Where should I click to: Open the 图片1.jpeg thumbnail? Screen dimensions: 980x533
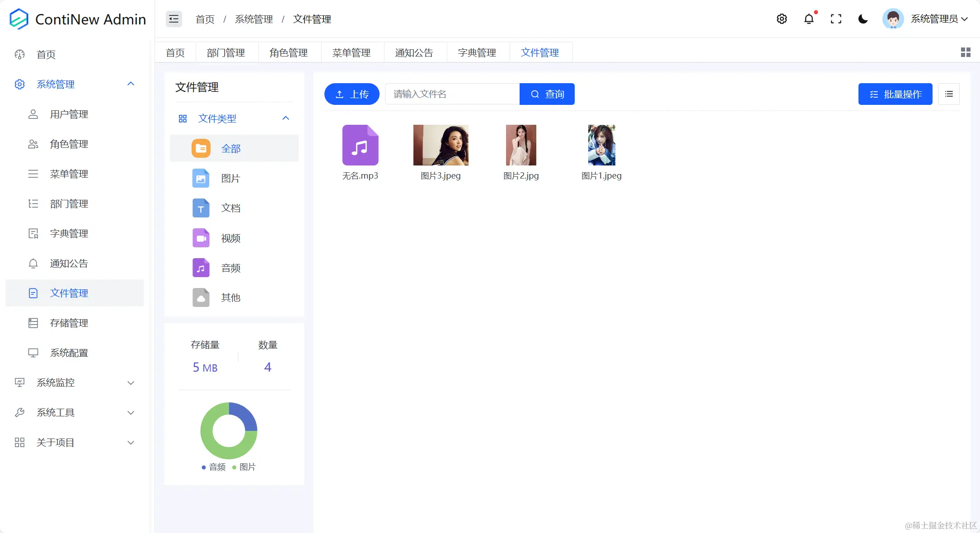tap(601, 145)
